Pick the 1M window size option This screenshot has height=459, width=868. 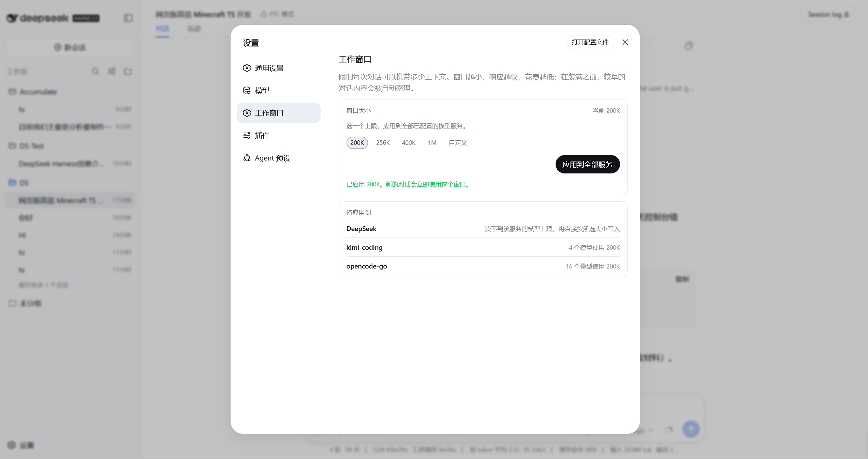(x=432, y=142)
